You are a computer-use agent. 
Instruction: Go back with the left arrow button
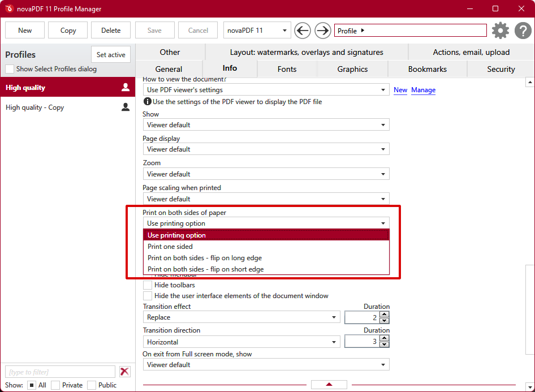pos(303,31)
